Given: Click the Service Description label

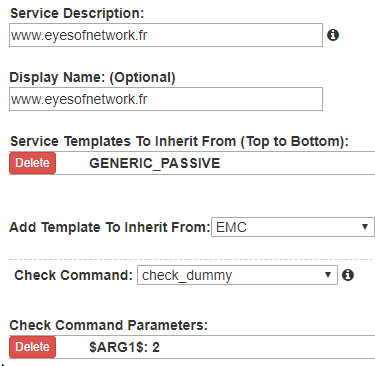Looking at the screenshot, I should (77, 13).
